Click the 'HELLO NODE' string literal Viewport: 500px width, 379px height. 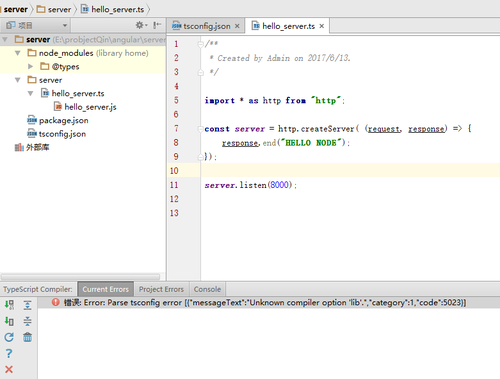point(311,143)
